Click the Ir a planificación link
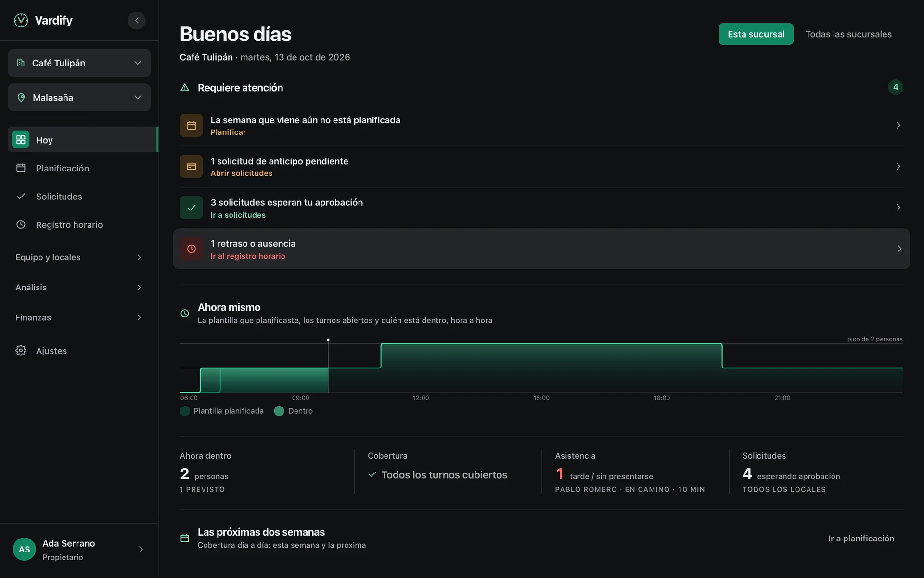 pyautogui.click(x=861, y=539)
